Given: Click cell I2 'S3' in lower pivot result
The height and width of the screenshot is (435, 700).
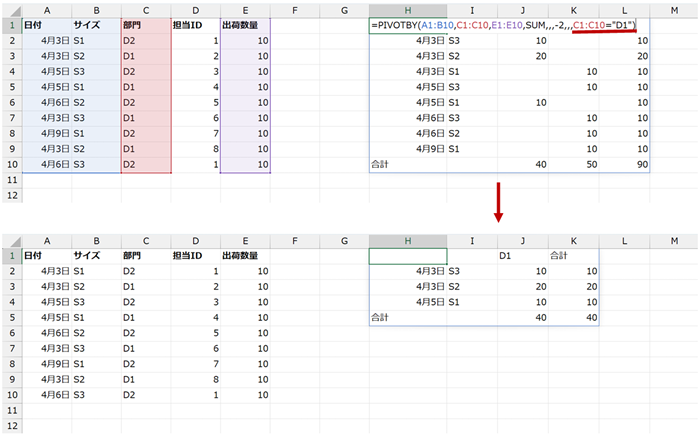Looking at the screenshot, I should tap(472, 271).
